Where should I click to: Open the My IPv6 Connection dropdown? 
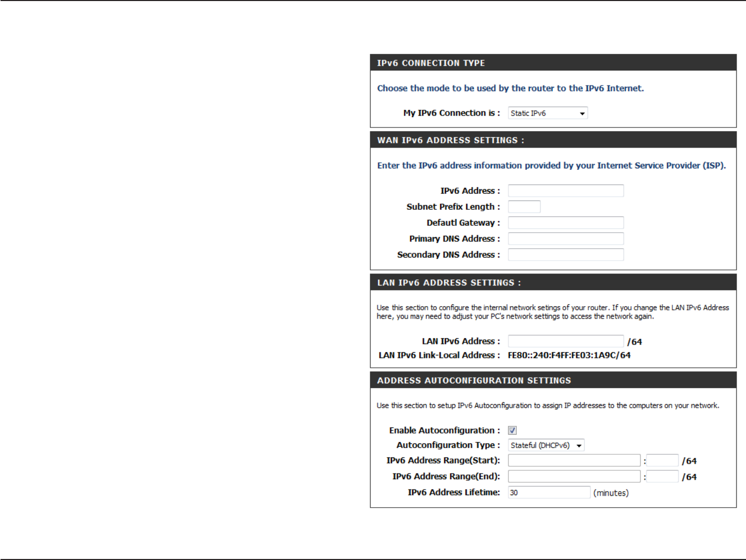pyautogui.click(x=547, y=113)
